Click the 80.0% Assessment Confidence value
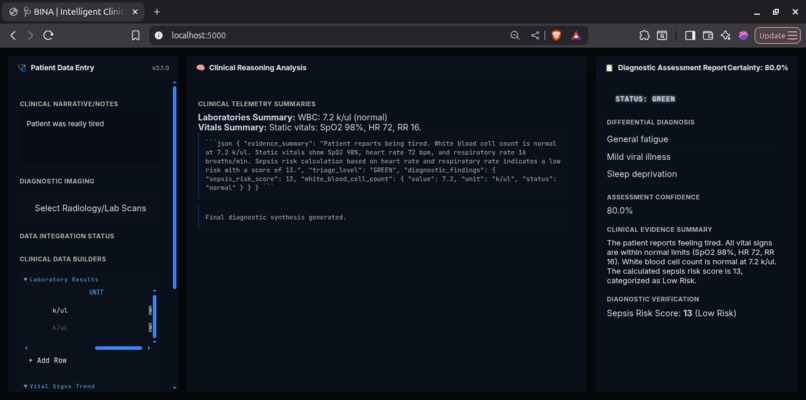806x400 pixels. coord(619,210)
